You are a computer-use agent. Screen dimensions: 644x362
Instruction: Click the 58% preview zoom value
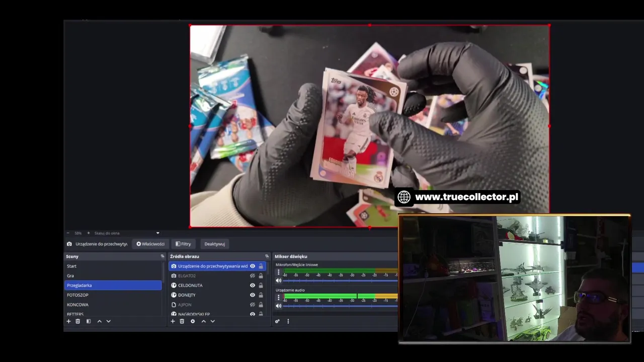coord(78,233)
